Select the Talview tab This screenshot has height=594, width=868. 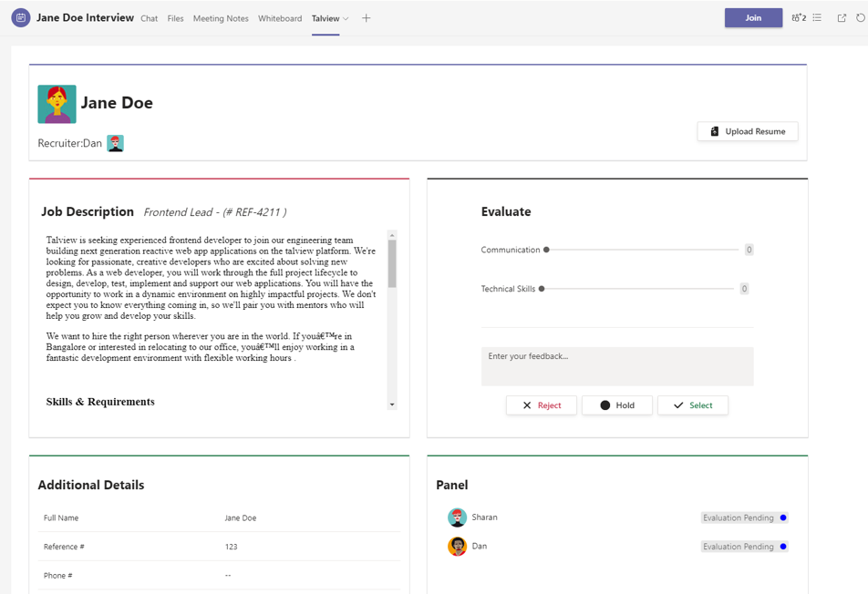(x=325, y=18)
